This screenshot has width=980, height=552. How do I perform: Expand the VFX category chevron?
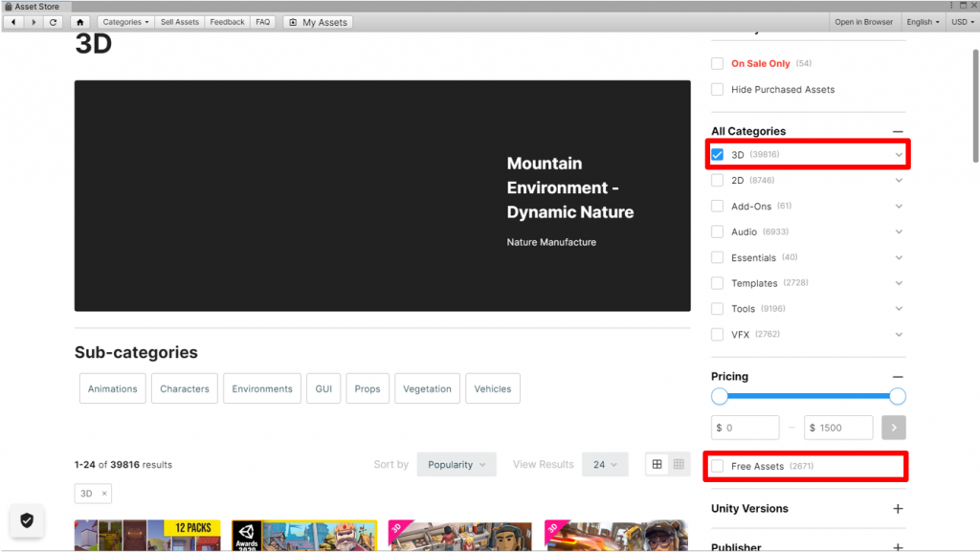(898, 334)
